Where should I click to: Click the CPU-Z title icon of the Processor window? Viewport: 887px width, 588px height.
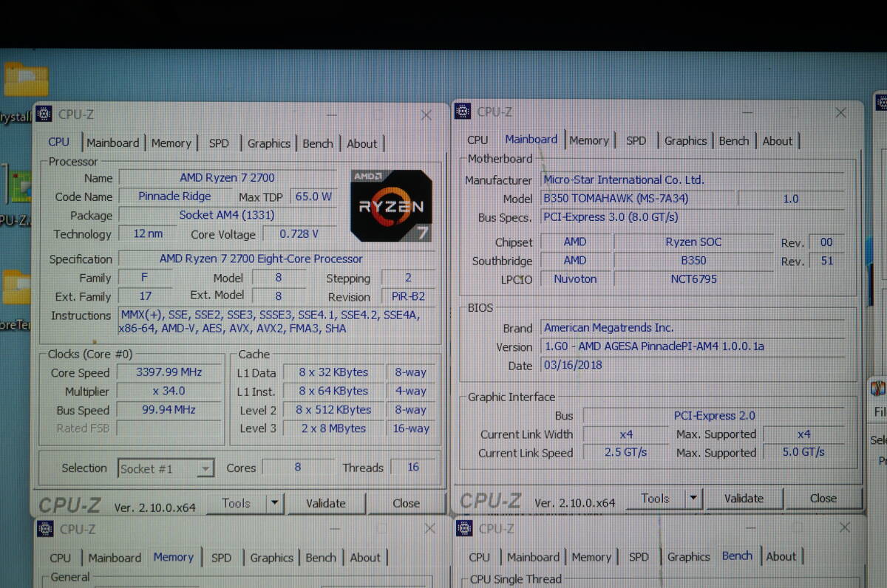click(x=44, y=114)
